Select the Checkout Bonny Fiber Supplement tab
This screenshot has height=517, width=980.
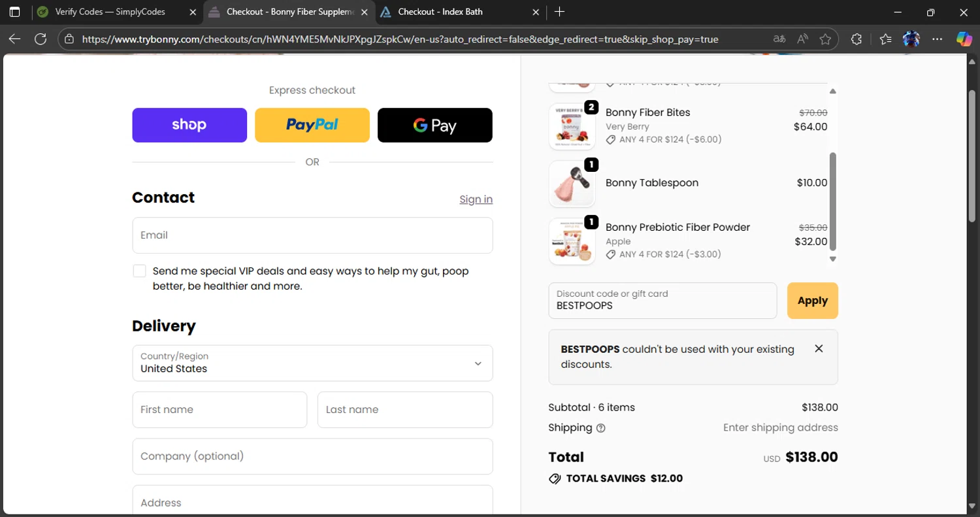289,12
